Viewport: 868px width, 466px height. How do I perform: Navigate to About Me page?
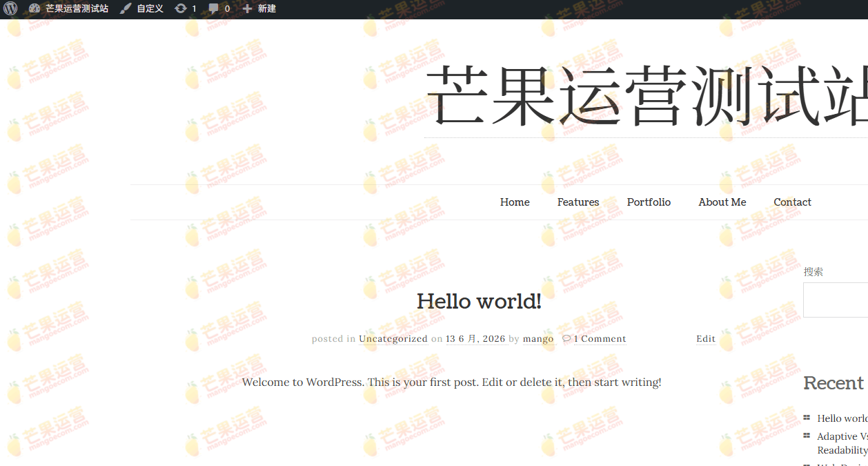click(x=722, y=202)
